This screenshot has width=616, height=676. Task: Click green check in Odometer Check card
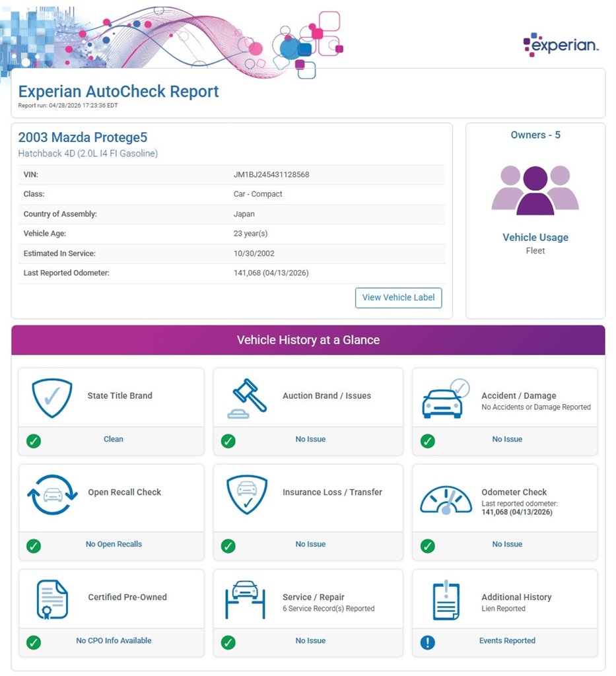[x=427, y=546]
